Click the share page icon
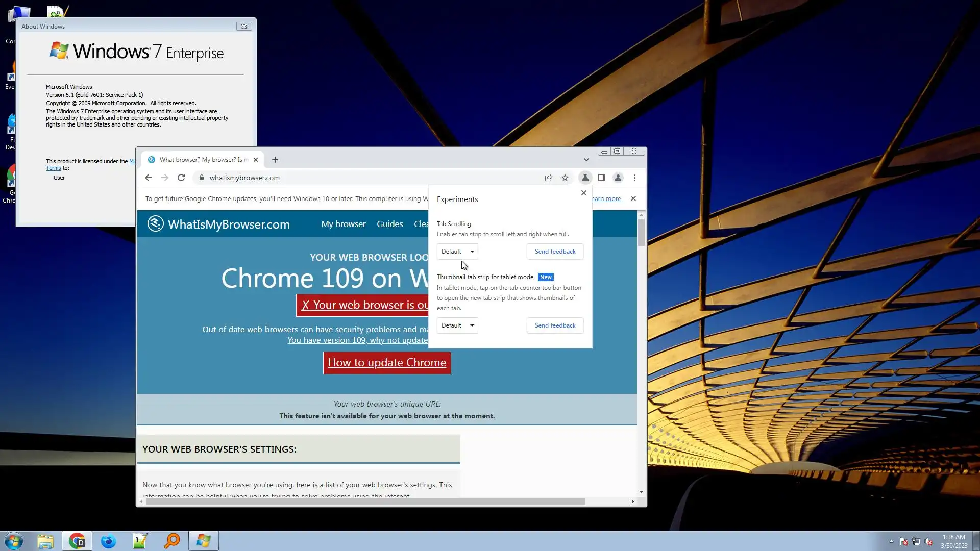Screen dimensions: 980x551 pos(549,178)
